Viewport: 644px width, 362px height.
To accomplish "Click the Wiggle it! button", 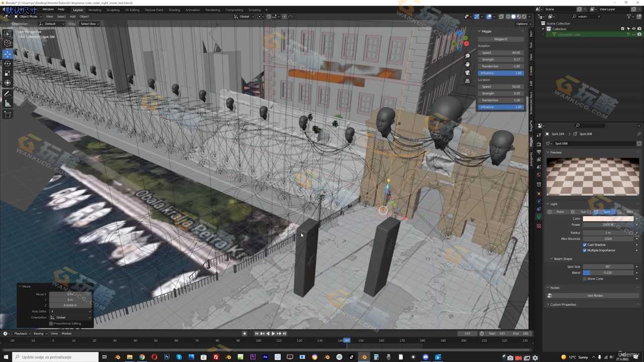I will pyautogui.click(x=501, y=39).
